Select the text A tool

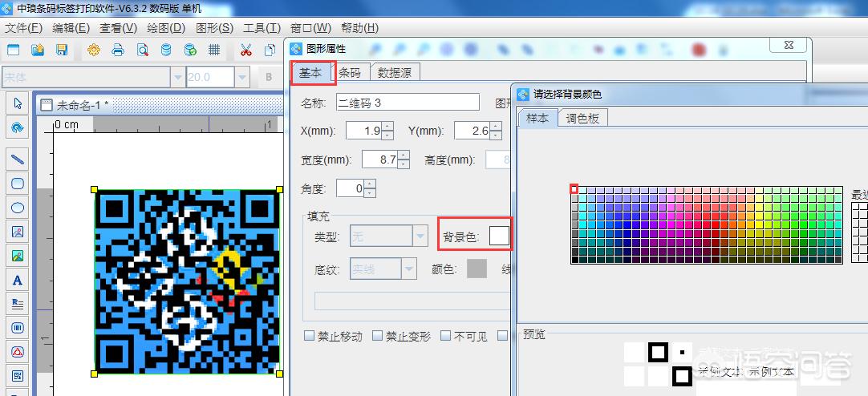pyautogui.click(x=18, y=280)
